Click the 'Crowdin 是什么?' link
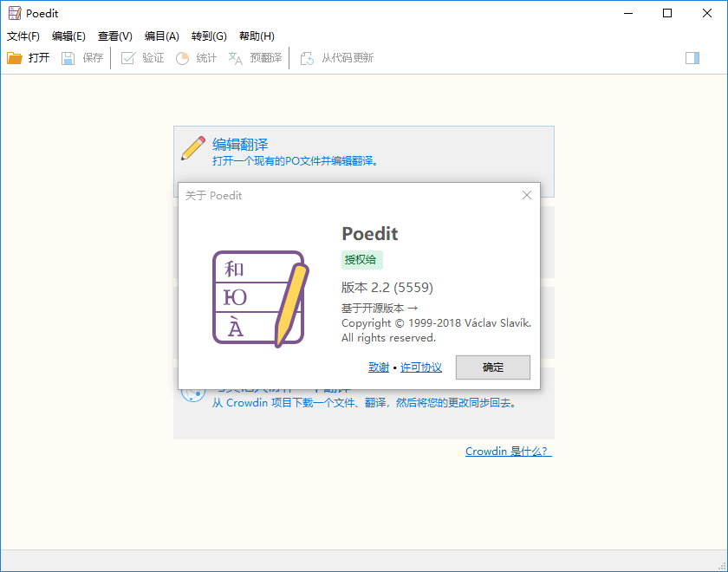 point(509,452)
